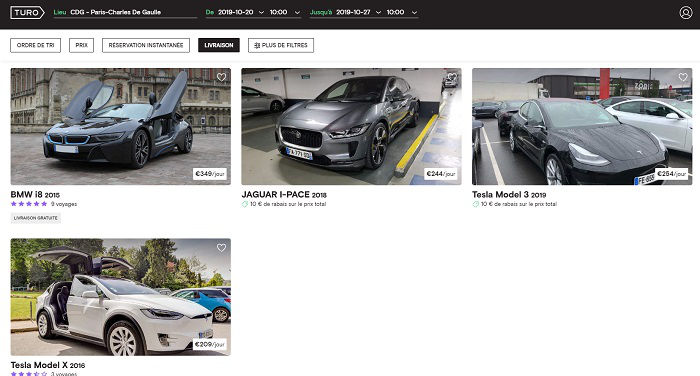The width and height of the screenshot is (700, 376).
Task: Favorite the BMW i8 with heart icon
Action: [221, 77]
